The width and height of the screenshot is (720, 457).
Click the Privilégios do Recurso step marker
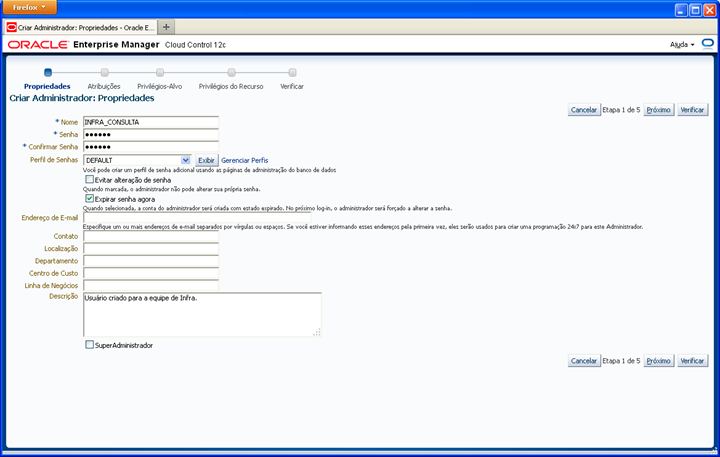click(231, 72)
